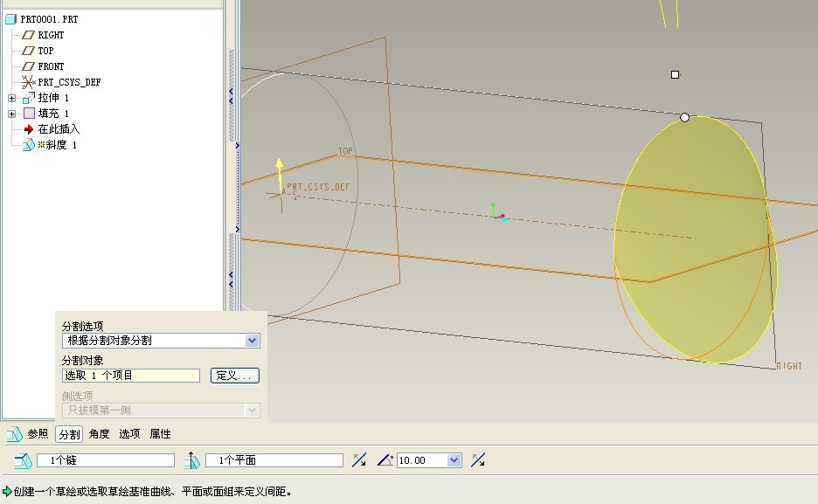Expand the 拉伸 1 tree node
The width and height of the screenshot is (818, 504).
pyautogui.click(x=11, y=98)
